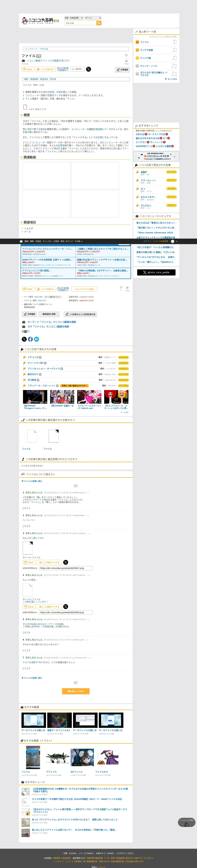197x868 pixels.
Task: Open 金融庁 in the advertised articles sidebar
Action: pos(144,172)
